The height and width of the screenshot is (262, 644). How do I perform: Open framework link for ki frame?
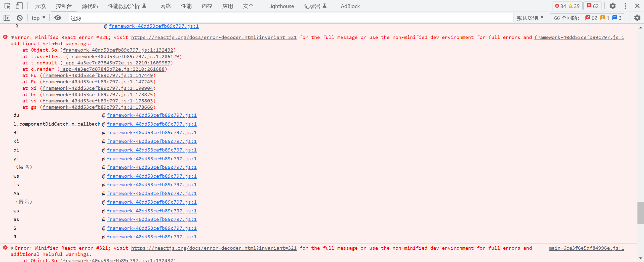tap(152, 141)
